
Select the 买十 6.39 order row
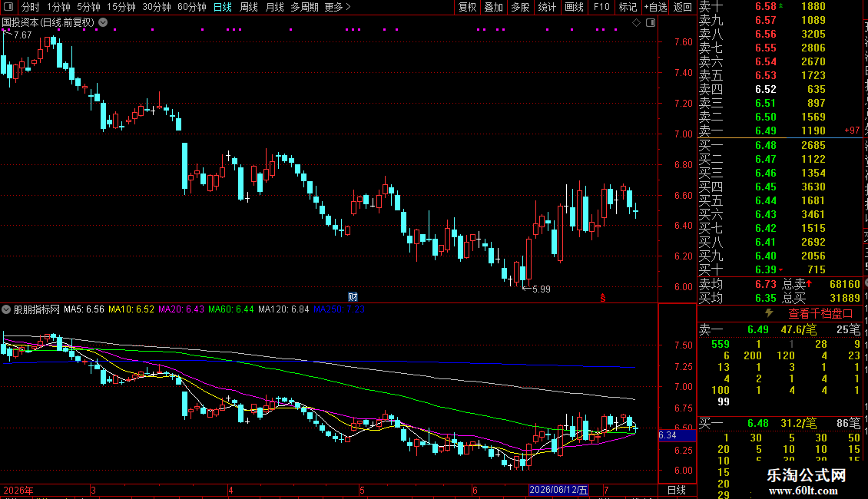[780, 269]
